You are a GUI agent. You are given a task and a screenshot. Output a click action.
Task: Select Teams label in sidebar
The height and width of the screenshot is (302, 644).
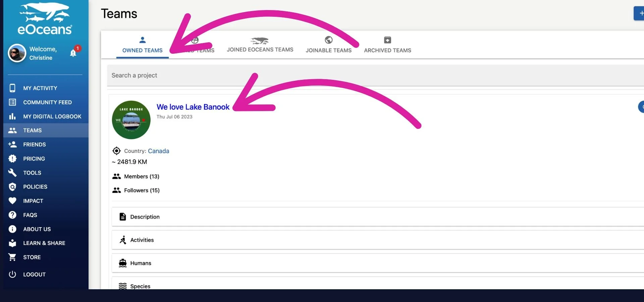tap(33, 130)
